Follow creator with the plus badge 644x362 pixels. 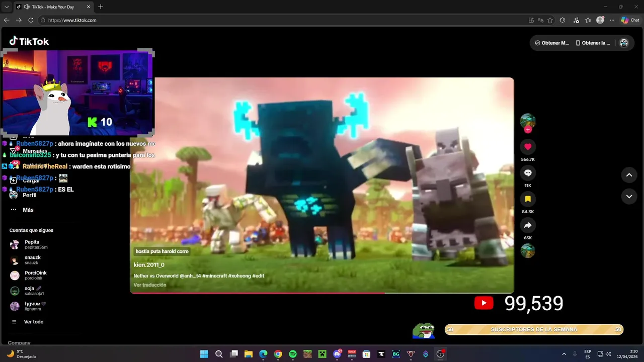point(528,130)
